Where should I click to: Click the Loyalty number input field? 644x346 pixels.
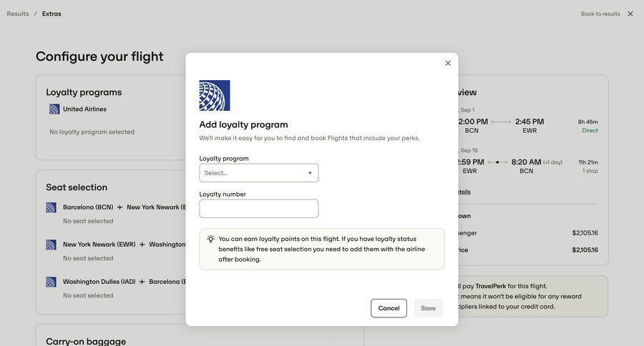[x=259, y=209]
